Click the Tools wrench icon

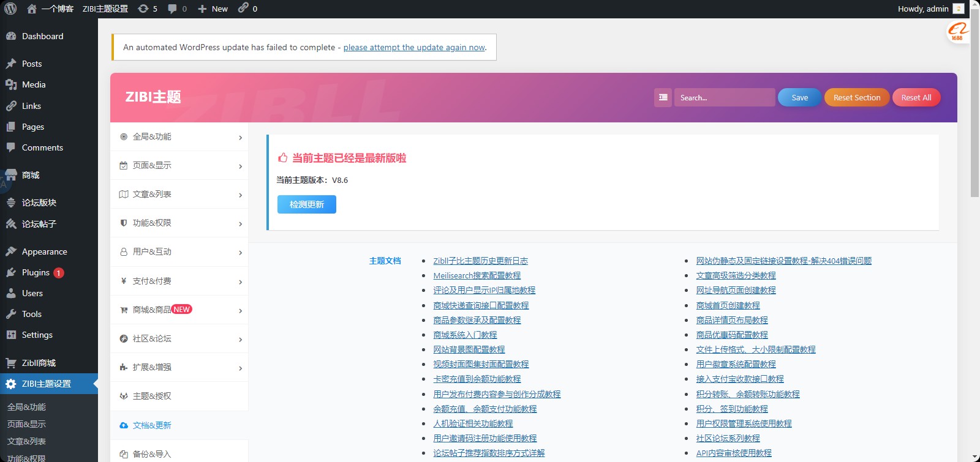pos(11,314)
